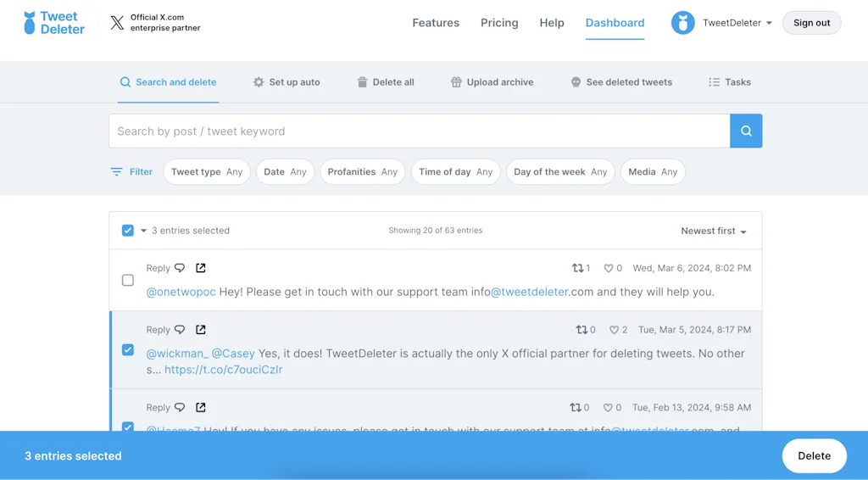This screenshot has height=480, width=868.
Task: Click reply bubble icon on @onetwopoc tweet
Action: click(x=180, y=268)
